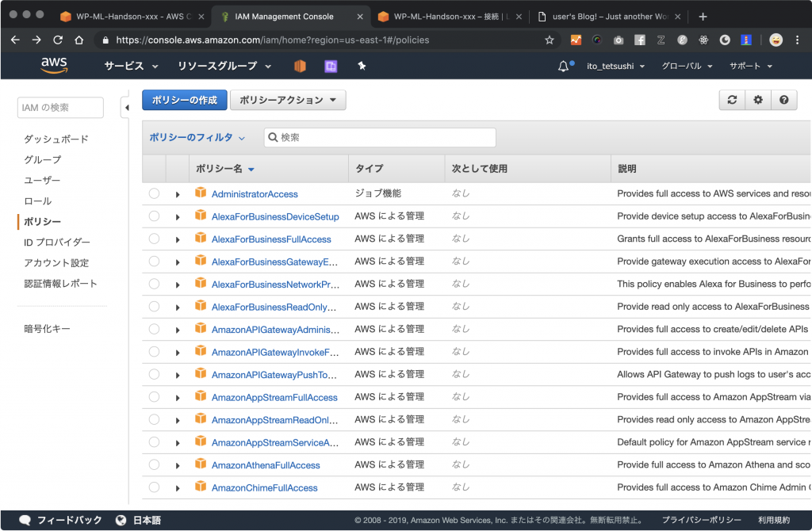Open the privacy policy footer link
This screenshot has width=812, height=531.
coord(701,520)
